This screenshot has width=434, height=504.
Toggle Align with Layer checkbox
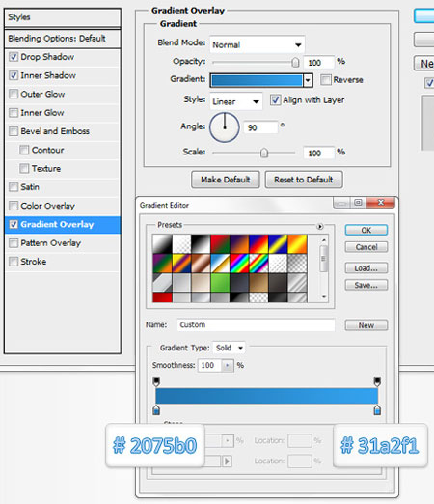(x=275, y=100)
